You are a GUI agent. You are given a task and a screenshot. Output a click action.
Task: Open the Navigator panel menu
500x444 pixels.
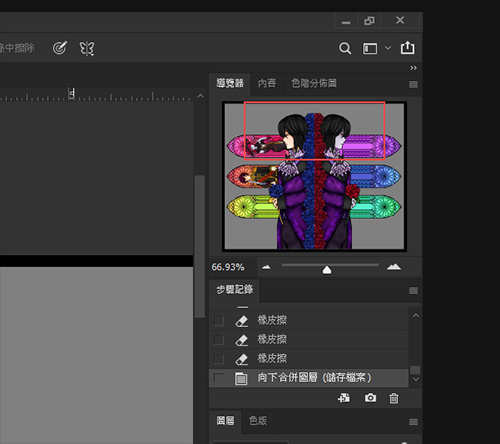[413, 84]
